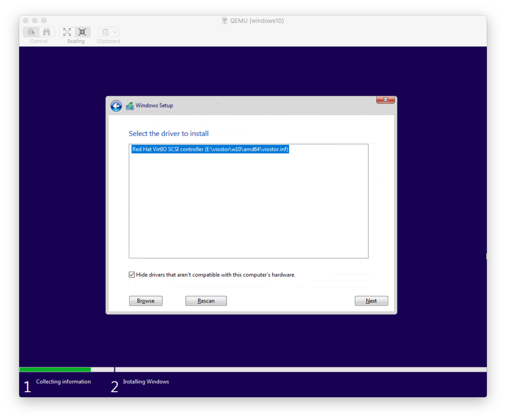Open the Clipboard dropdown chevron

[115, 32]
